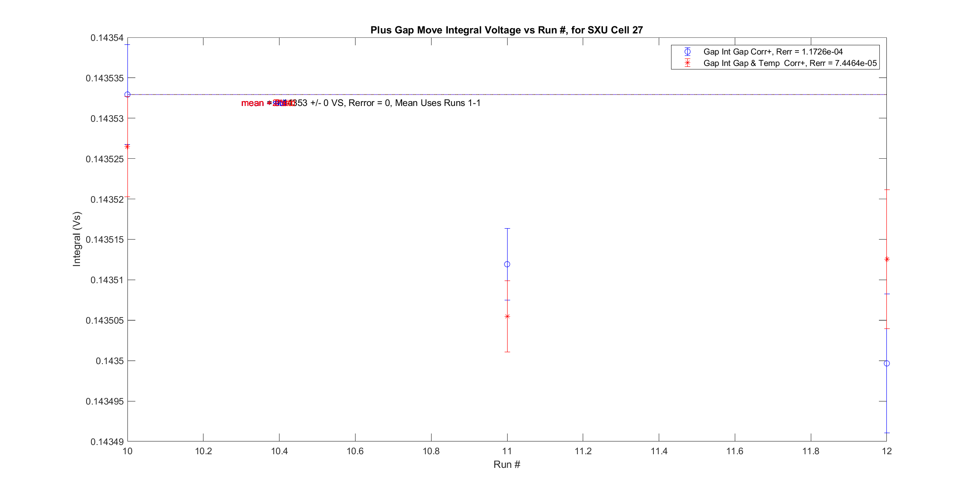This screenshot has height=496, width=980.
Task: Select blue circle data point at run 12
Action: (887, 364)
